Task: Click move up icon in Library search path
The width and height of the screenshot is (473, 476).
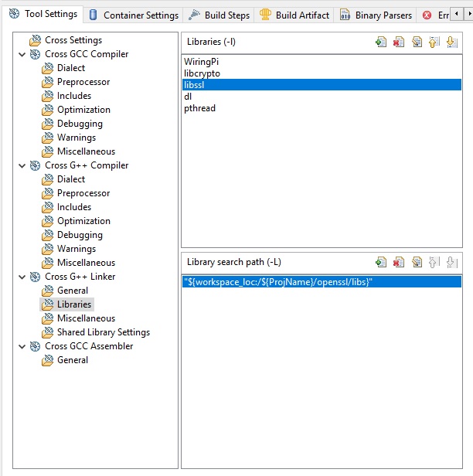Action: click(x=434, y=262)
